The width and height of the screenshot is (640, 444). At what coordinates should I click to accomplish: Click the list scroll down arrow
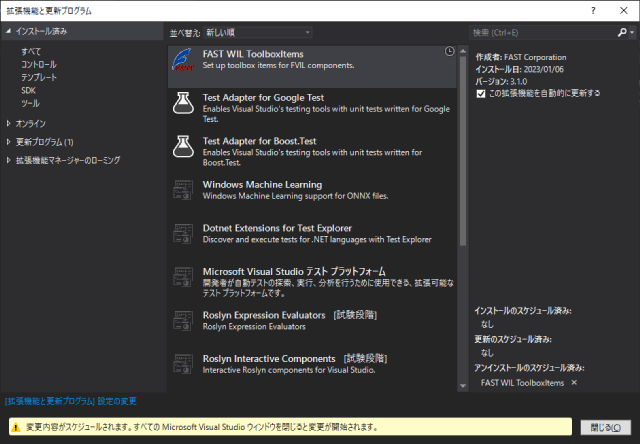coord(463,386)
